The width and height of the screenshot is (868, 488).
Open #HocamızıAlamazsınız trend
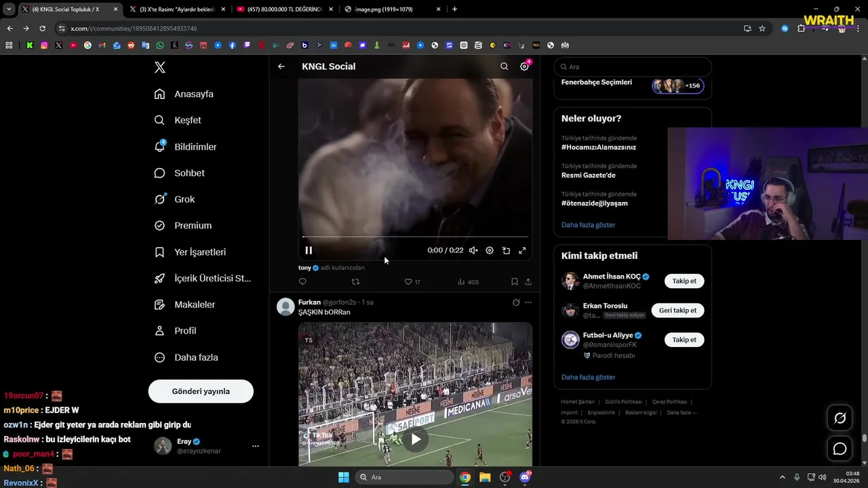(x=599, y=147)
